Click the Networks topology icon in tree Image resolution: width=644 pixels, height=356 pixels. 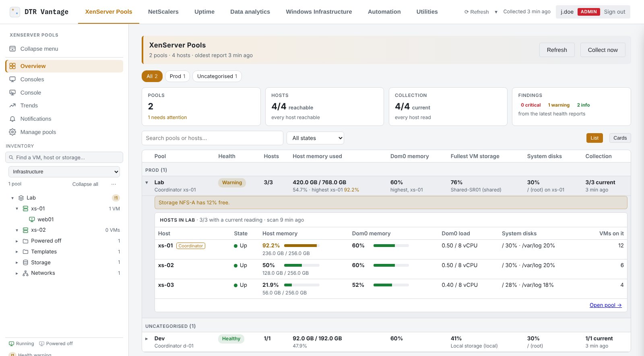[25, 273]
